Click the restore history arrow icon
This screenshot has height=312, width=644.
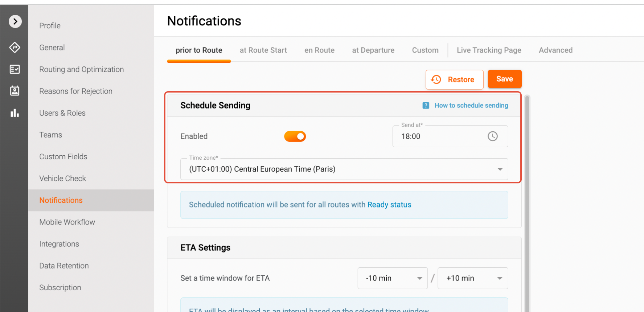click(436, 80)
